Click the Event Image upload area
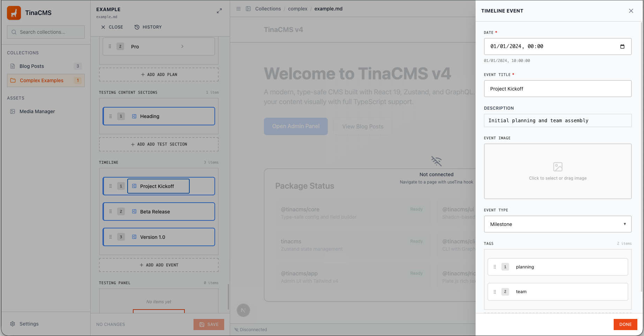Screen dimensions: 644x336 click(x=558, y=171)
